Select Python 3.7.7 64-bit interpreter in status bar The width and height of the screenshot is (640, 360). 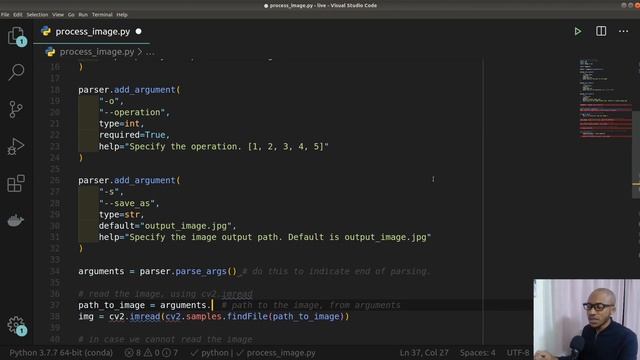(x=61, y=353)
